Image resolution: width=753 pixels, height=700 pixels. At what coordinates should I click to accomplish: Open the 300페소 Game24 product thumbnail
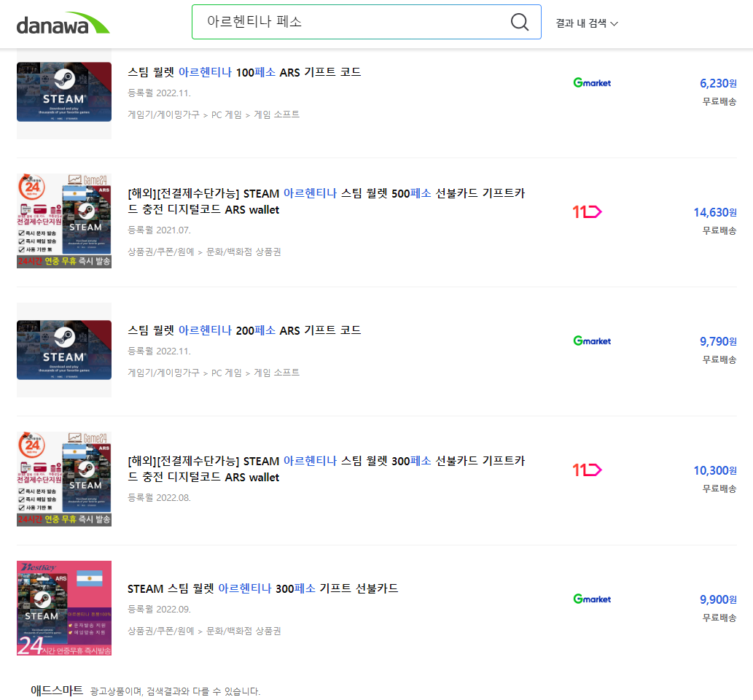pos(64,479)
